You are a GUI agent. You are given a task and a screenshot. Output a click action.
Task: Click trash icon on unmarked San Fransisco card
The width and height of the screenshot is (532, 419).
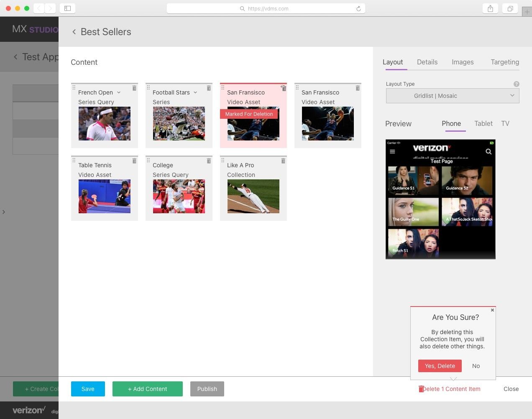point(358,88)
